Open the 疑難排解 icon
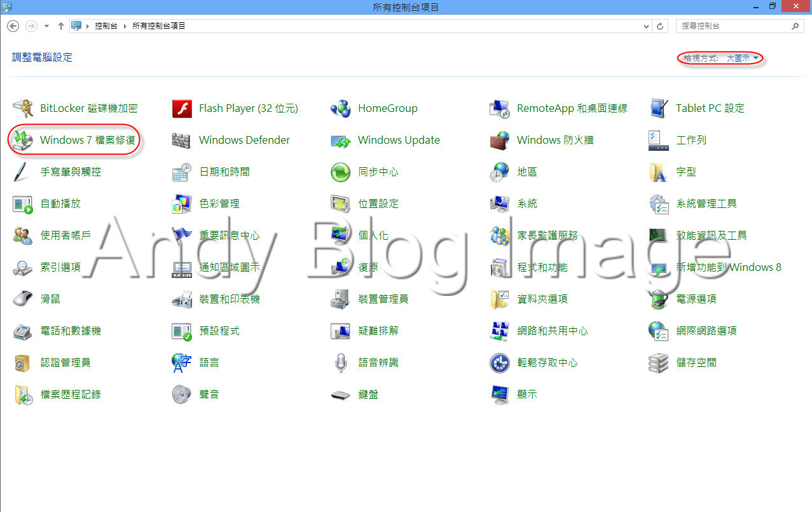 pyautogui.click(x=341, y=331)
